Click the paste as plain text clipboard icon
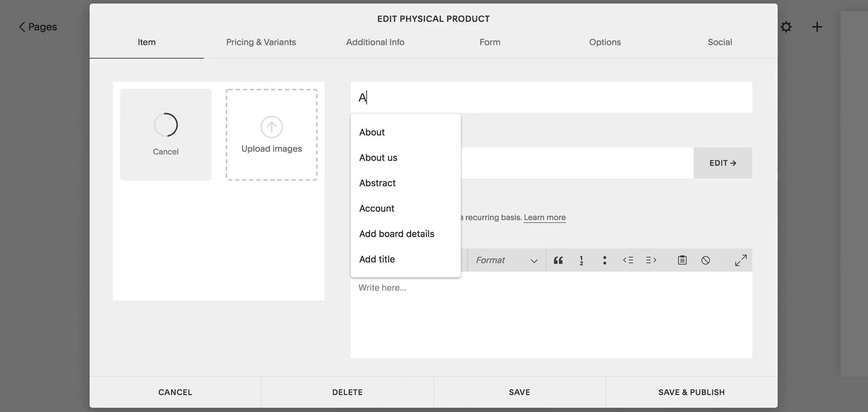868x412 pixels. tap(682, 260)
